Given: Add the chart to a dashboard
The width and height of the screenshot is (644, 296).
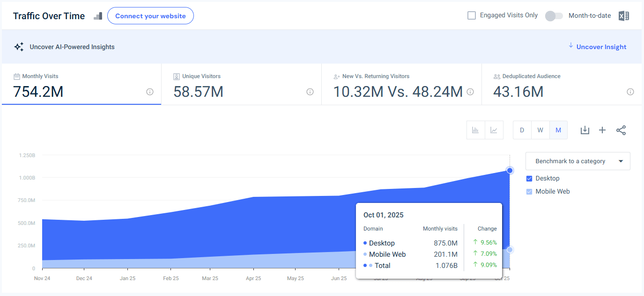Looking at the screenshot, I should (x=602, y=130).
